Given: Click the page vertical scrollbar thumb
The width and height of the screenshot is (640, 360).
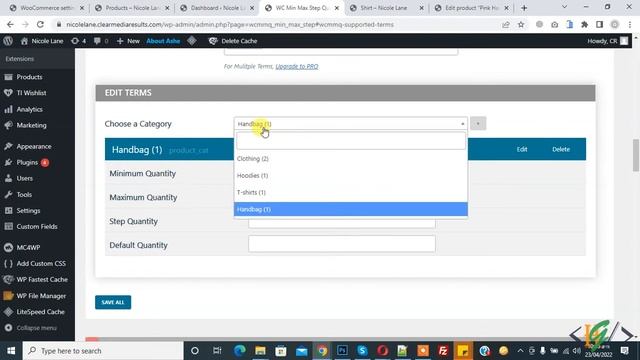Looking at the screenshot, I should pos(636,156).
